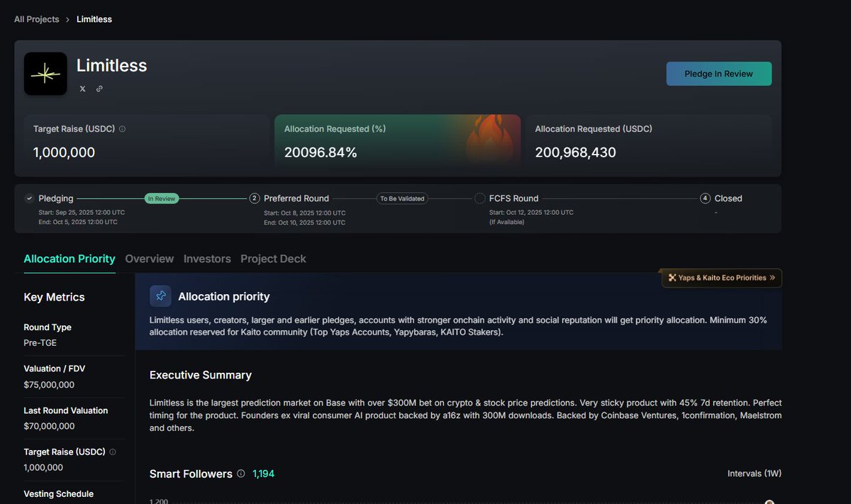851x504 pixels.
Task: Click the 200,968,430 USDC value
Action: pyautogui.click(x=576, y=152)
